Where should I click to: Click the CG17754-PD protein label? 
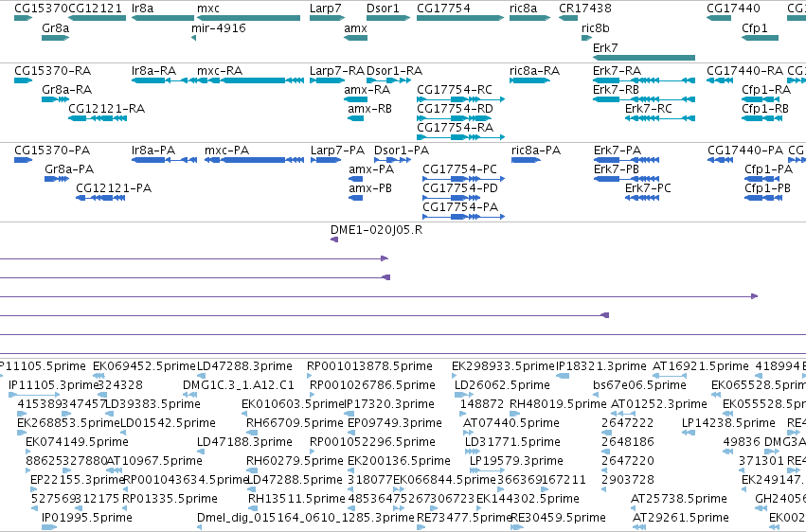(x=460, y=188)
